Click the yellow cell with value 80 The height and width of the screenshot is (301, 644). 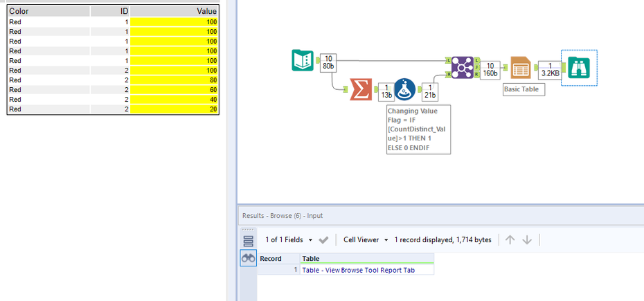174,80
